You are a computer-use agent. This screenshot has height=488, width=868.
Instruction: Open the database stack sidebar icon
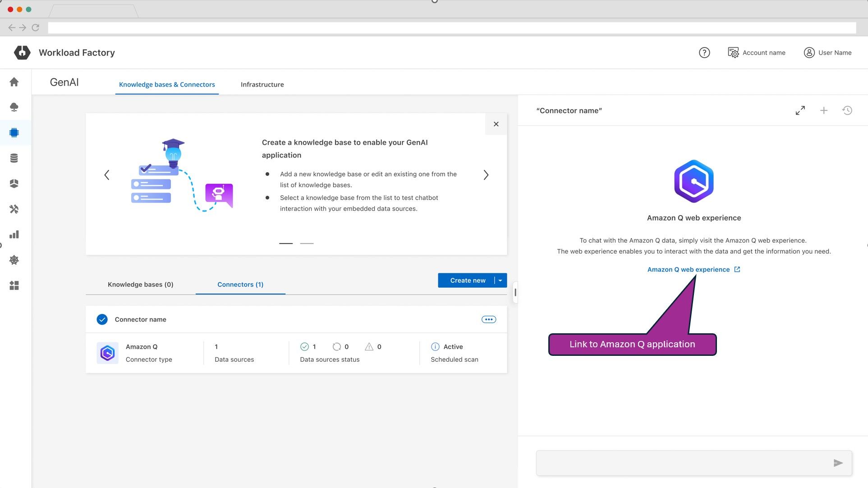point(14,158)
